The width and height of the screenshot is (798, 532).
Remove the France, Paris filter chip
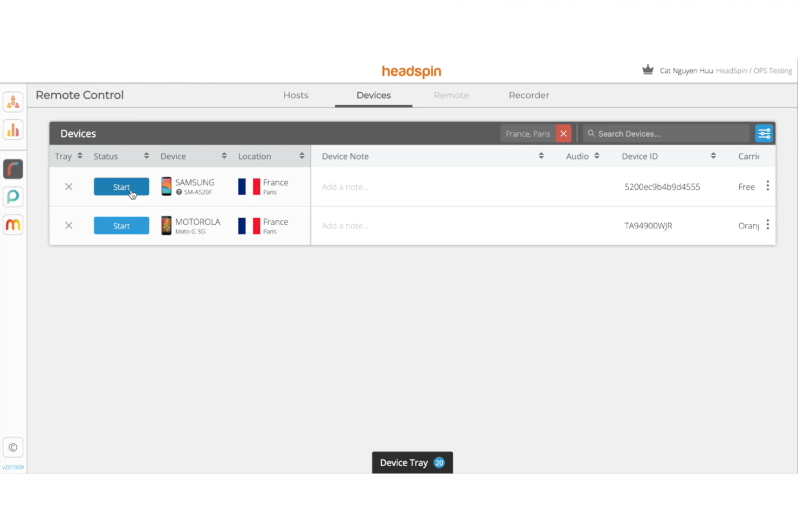pyautogui.click(x=563, y=134)
